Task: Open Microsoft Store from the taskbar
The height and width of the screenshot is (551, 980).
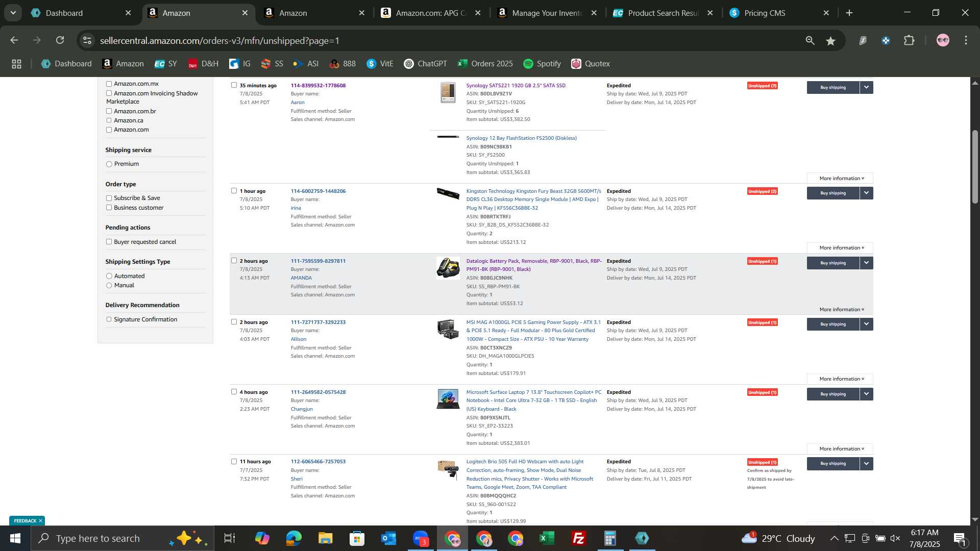Action: [x=357, y=538]
